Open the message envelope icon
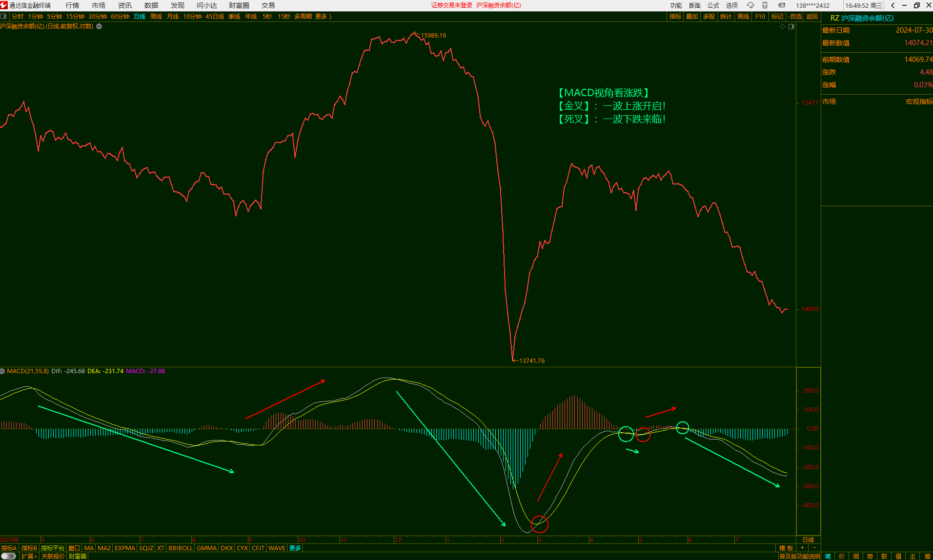 click(x=782, y=5)
